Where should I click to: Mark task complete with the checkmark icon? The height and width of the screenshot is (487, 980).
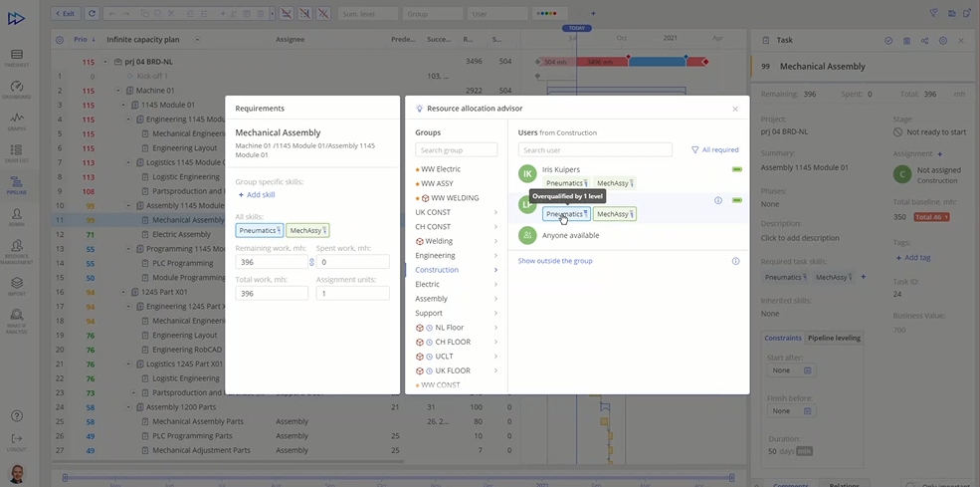tap(888, 41)
